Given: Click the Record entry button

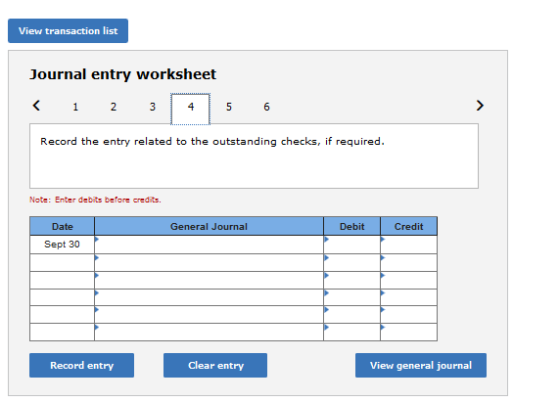Looking at the screenshot, I should (82, 365).
